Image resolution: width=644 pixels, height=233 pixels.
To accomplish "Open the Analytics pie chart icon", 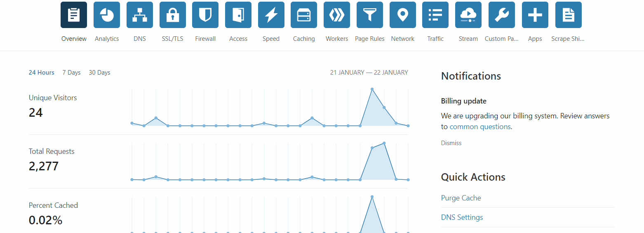I will [x=107, y=15].
